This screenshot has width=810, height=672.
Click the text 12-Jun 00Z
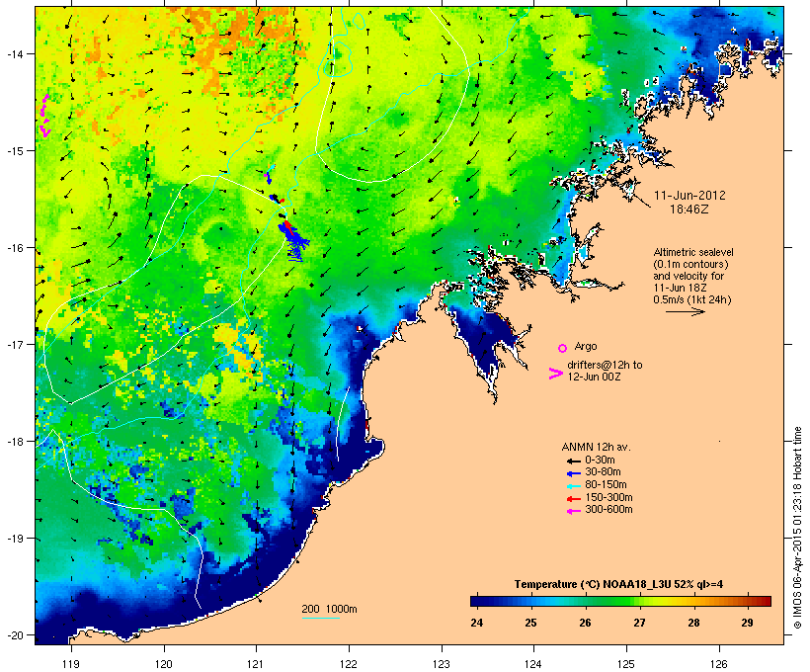pos(594,377)
